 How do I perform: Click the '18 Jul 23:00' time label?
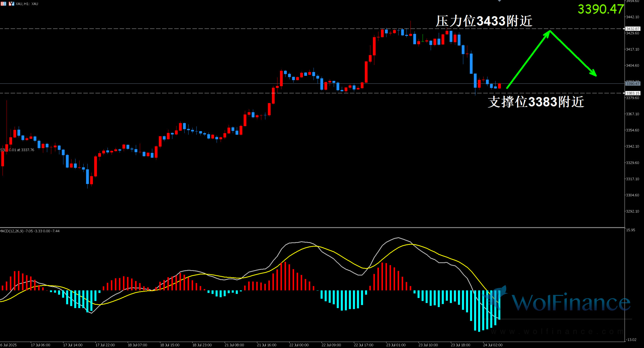202,345
